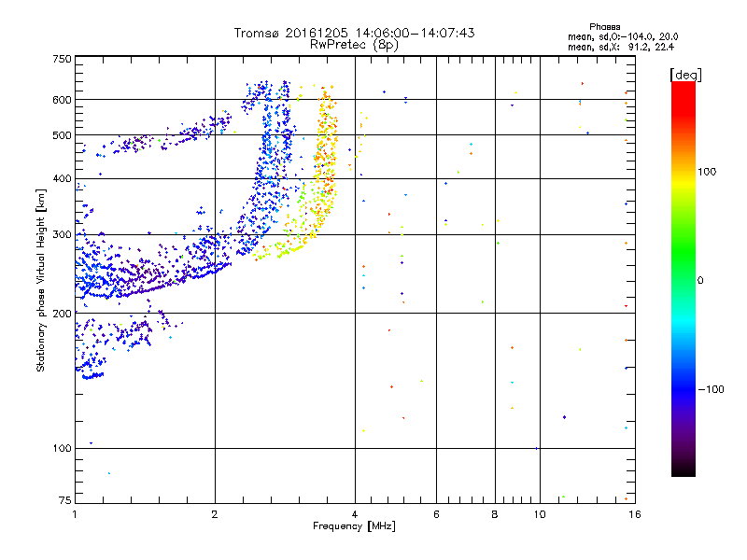Click the '200' height axis tick label
Image resolution: width=747 pixels, height=560 pixels.
click(62, 314)
